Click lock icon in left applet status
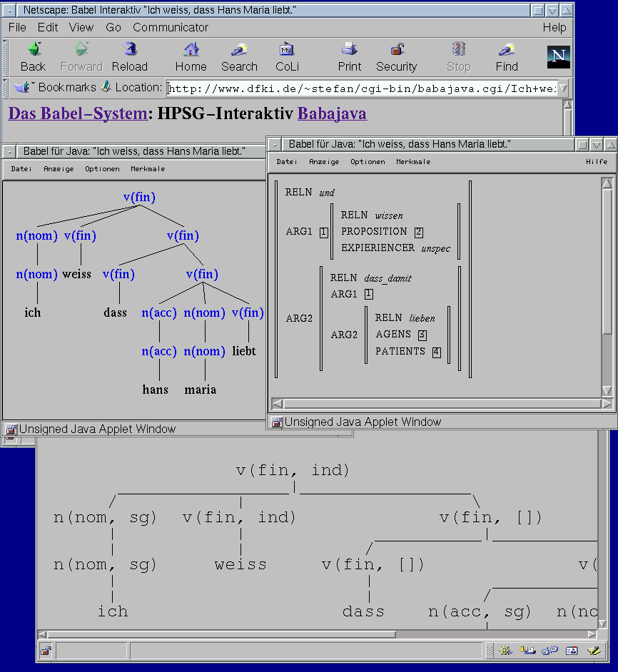This screenshot has width=618, height=672. point(11,429)
